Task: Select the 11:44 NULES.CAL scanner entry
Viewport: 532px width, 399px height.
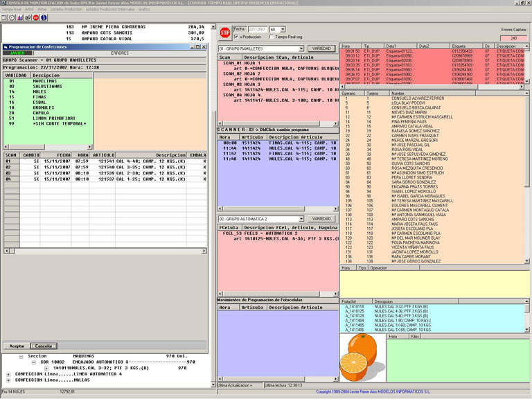Action: tap(278, 148)
